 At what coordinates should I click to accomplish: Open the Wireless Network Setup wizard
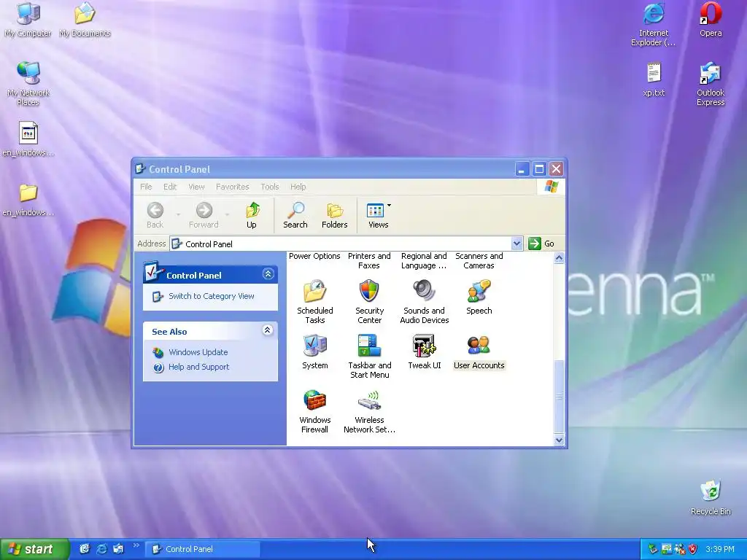point(369,411)
